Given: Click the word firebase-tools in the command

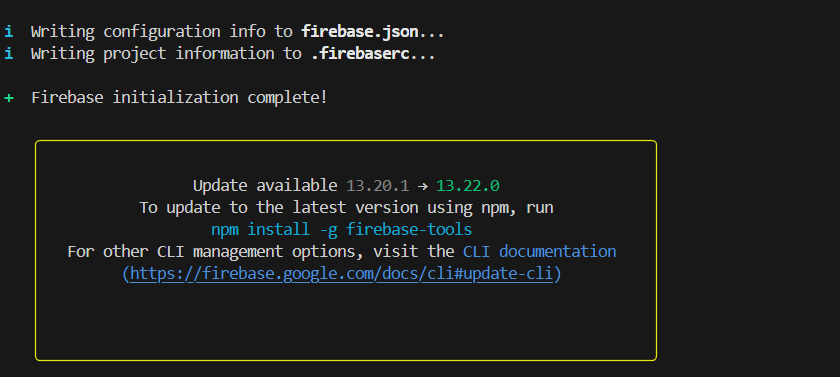Looking at the screenshot, I should [409, 230].
